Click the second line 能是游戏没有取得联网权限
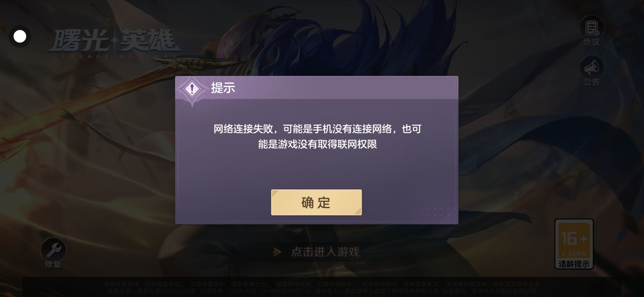 point(317,144)
